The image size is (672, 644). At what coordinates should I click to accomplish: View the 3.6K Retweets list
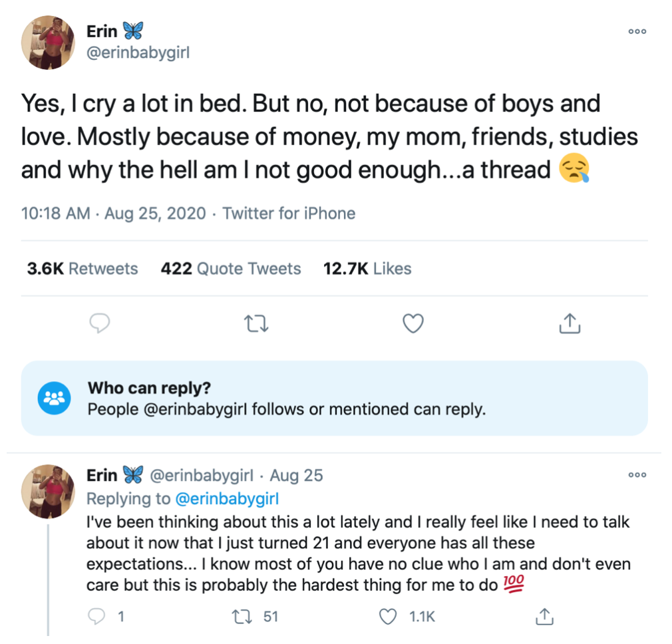(83, 269)
